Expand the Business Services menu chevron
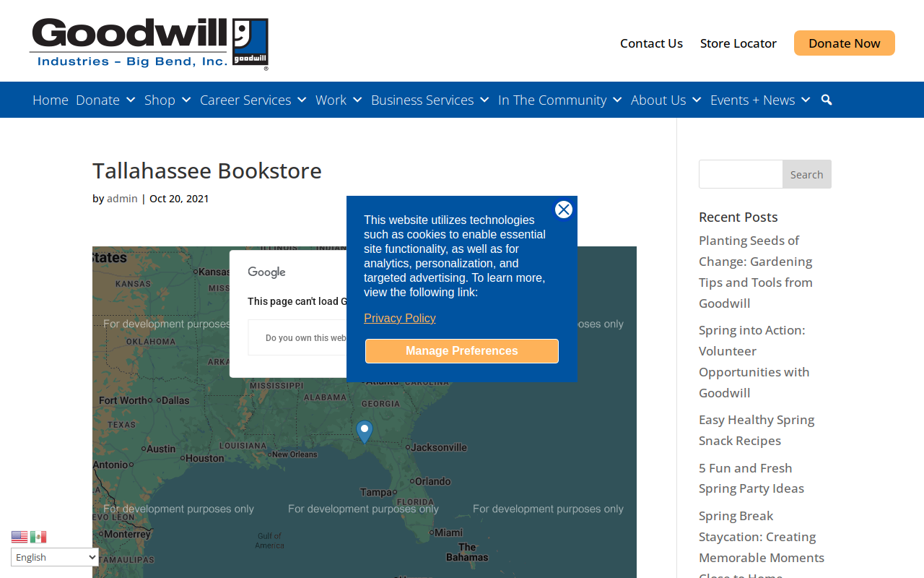924x578 pixels. (x=484, y=100)
